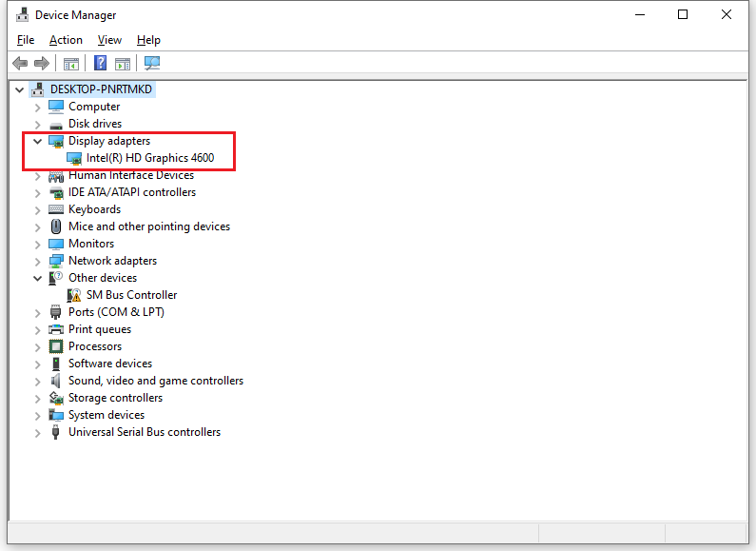The height and width of the screenshot is (551, 756).
Task: Select the Ports (COM & LPT) label
Action: pyautogui.click(x=116, y=312)
